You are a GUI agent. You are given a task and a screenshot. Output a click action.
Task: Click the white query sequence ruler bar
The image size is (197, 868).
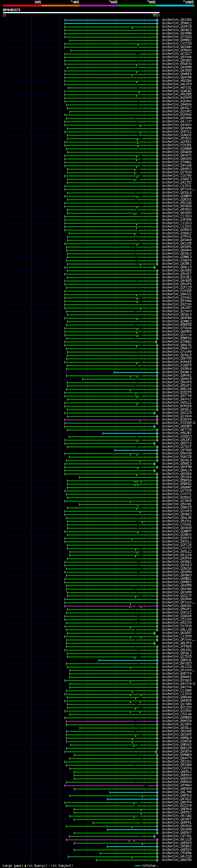click(81, 12)
